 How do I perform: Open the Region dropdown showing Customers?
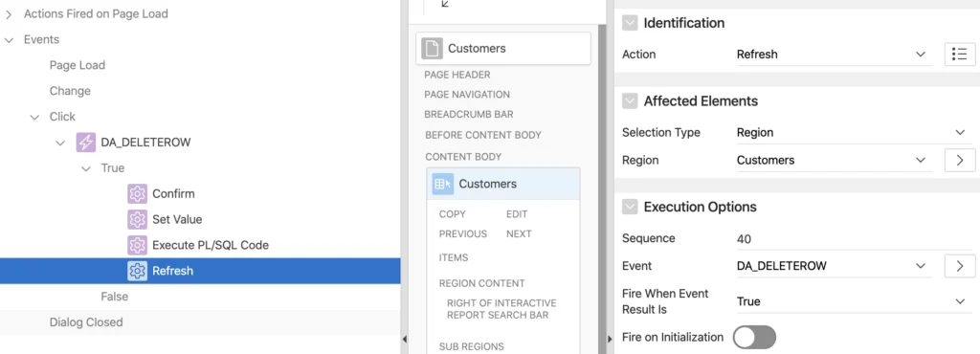point(834,160)
